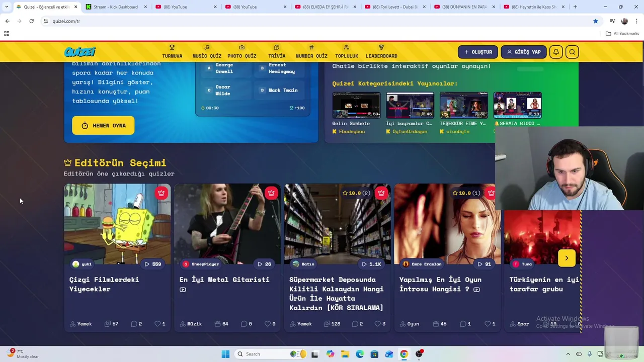Screen dimensions: 644x362
Task: Like the En İyi Metal Gitaristi heart
Action: click(x=270, y=324)
